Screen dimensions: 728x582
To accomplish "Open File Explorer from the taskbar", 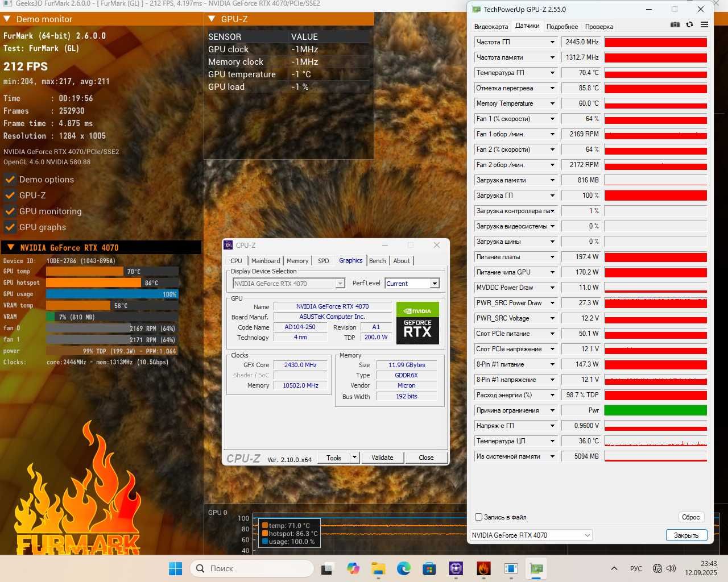I will [x=378, y=568].
